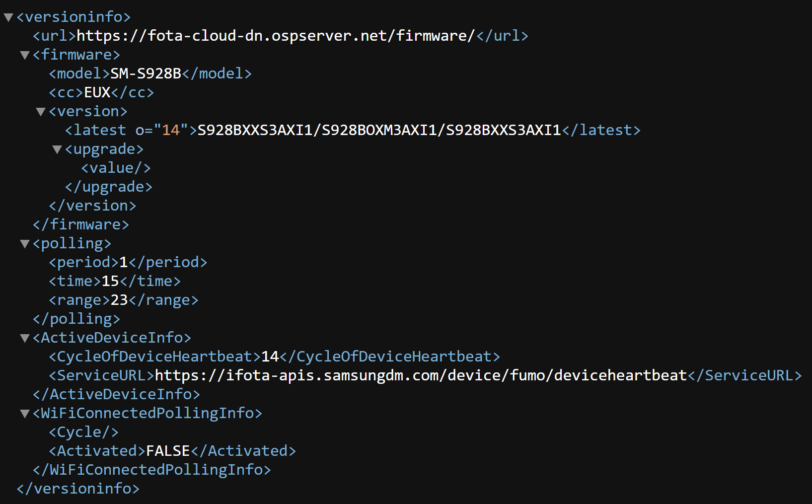The width and height of the screenshot is (812, 504).
Task: Click the latest firmware version string
Action: pos(379,130)
